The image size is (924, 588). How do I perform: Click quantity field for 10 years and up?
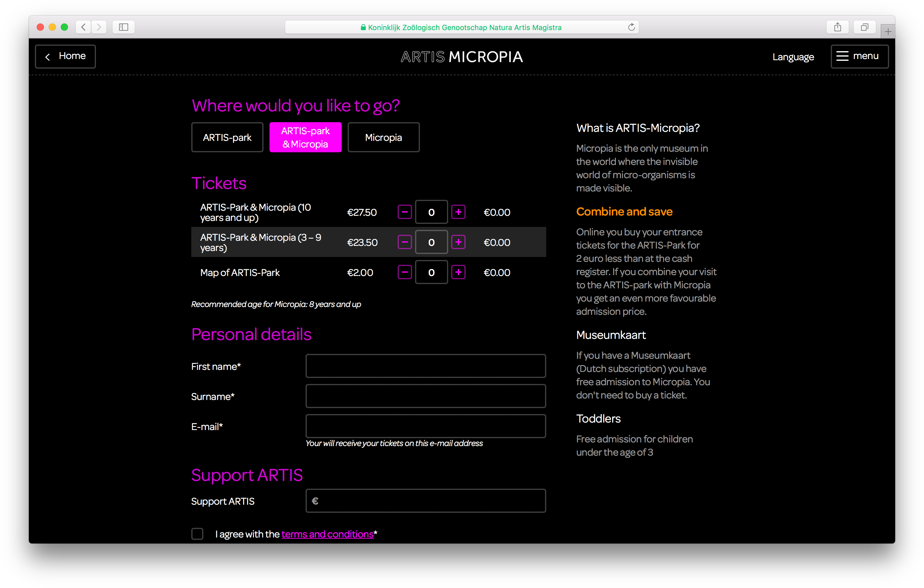[431, 212]
